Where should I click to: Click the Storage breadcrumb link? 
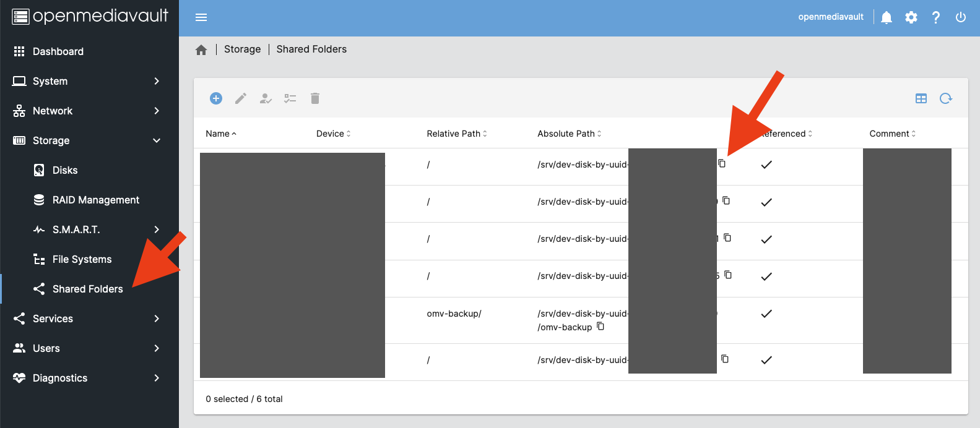pyautogui.click(x=242, y=49)
